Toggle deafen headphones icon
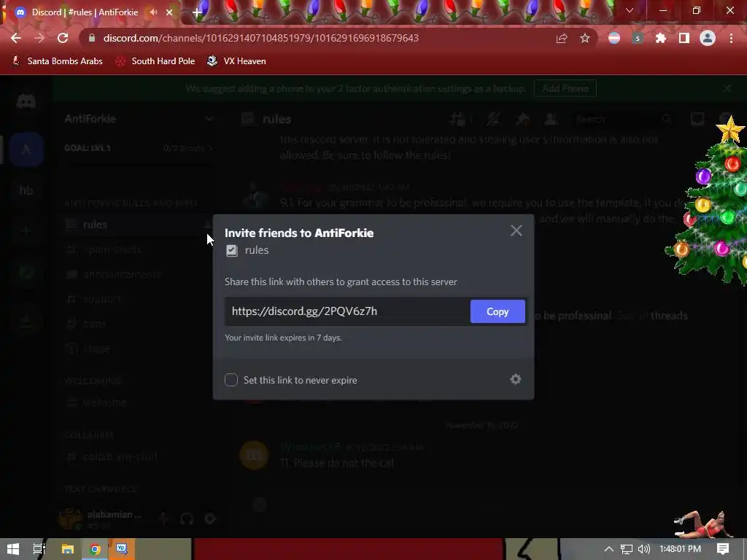The image size is (747, 560). click(x=187, y=518)
